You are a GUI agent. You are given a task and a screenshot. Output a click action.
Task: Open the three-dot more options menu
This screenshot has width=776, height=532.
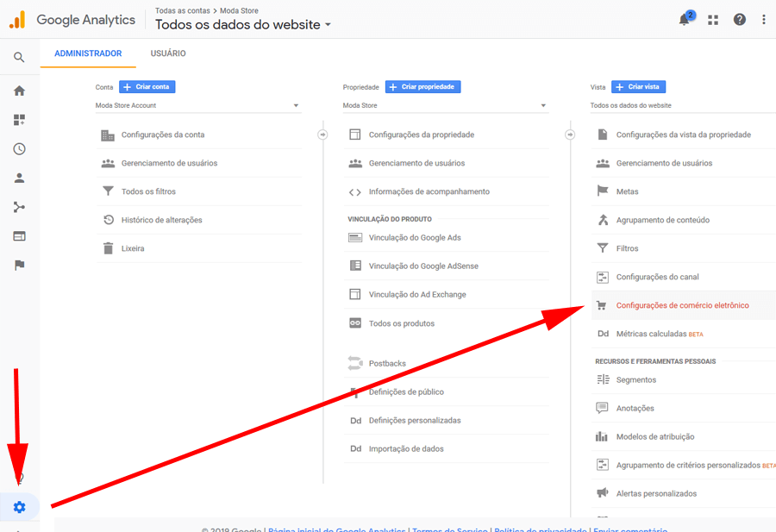pos(764,20)
